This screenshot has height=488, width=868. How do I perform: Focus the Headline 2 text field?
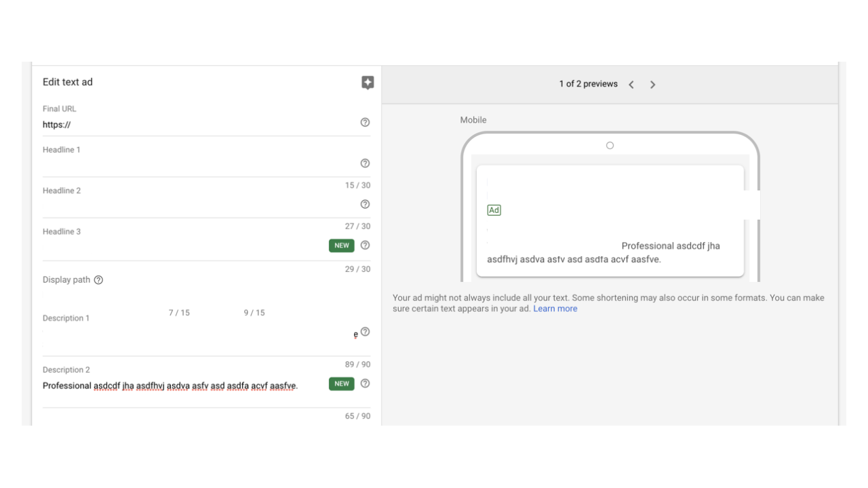(x=199, y=206)
